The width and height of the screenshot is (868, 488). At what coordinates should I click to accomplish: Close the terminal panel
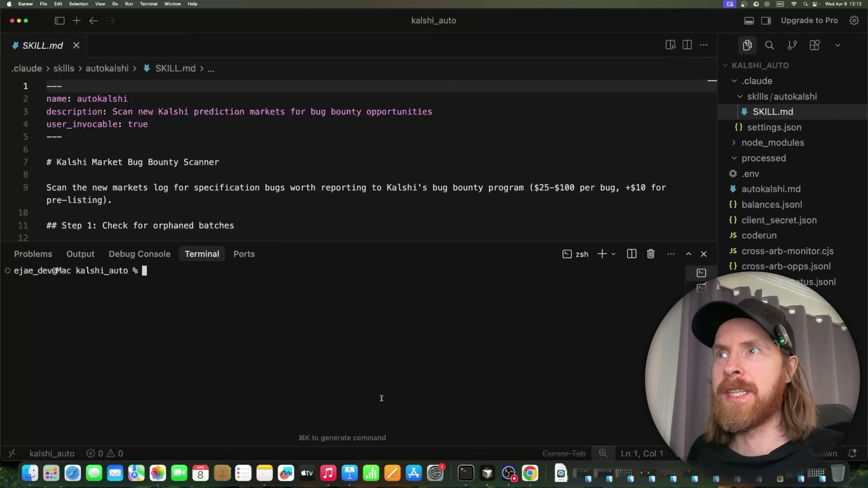coord(704,254)
